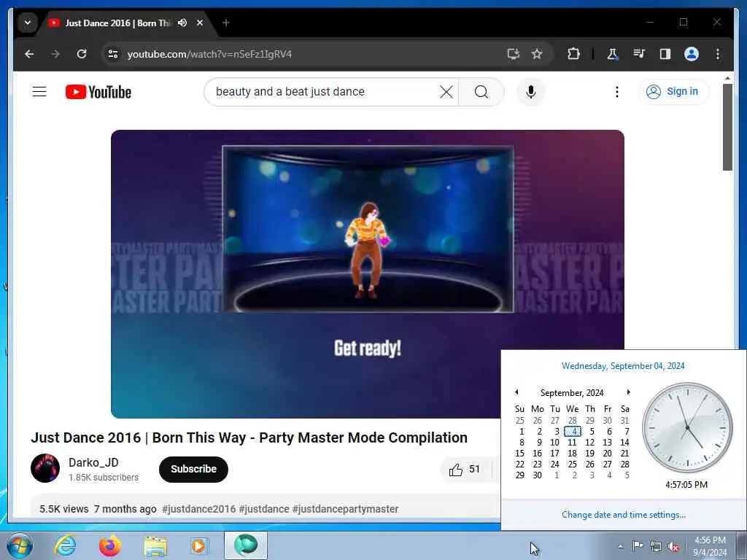Close the Just Dance 2016 tab
747x560 pixels.
click(x=200, y=23)
